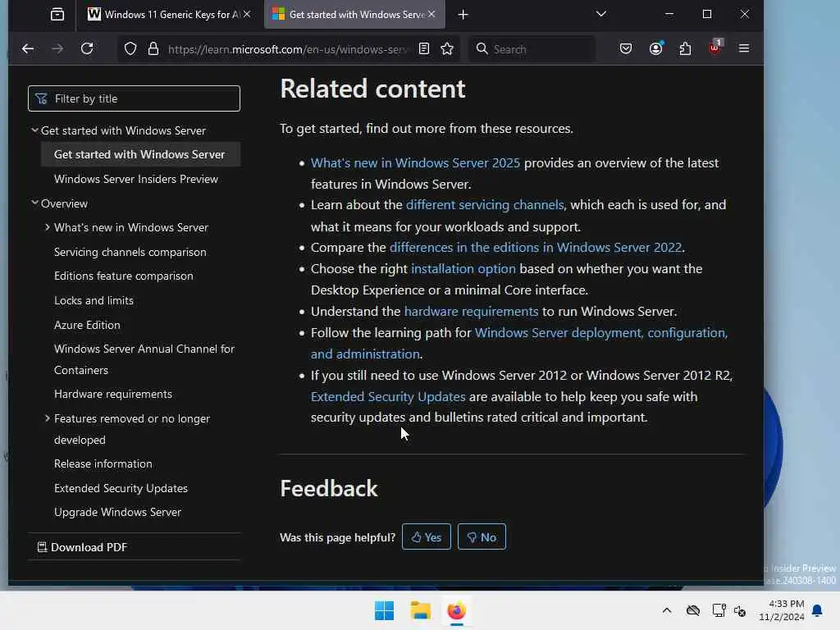Viewport: 840px width, 630px height.
Task: Open Hardware requirements sidebar item
Action: [113, 394]
